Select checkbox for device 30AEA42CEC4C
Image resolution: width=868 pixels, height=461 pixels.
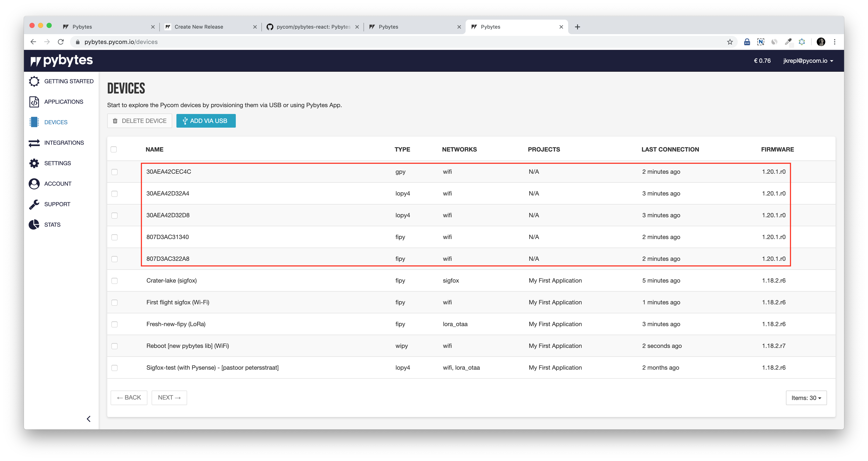point(114,172)
